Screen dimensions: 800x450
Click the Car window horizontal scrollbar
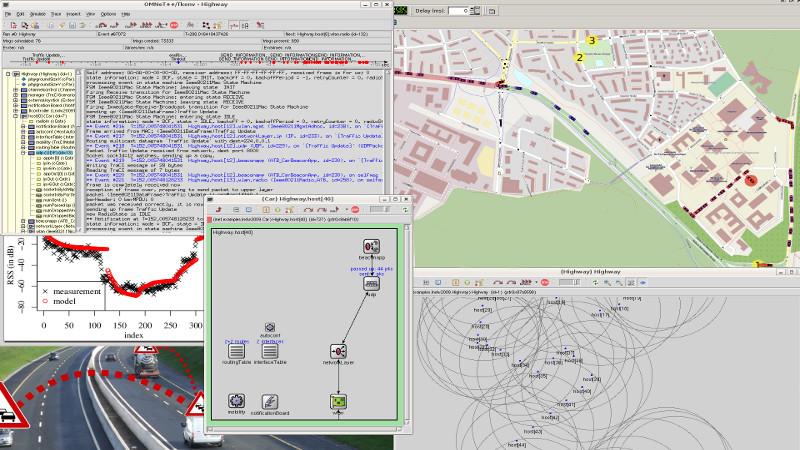305,429
